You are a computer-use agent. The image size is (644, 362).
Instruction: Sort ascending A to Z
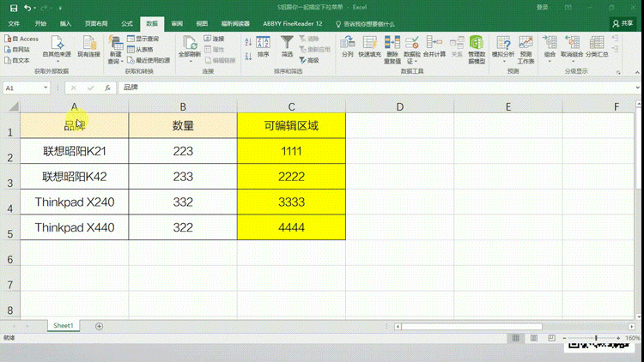pos(248,42)
